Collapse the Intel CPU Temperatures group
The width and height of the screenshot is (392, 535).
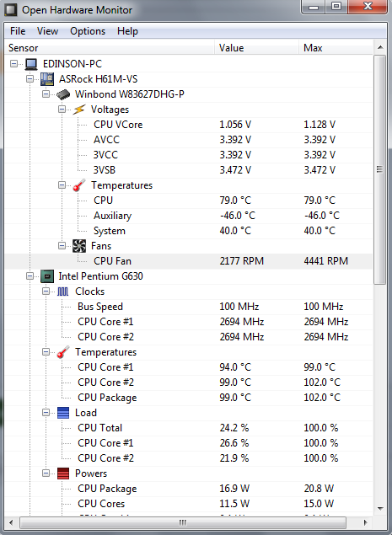(46, 352)
